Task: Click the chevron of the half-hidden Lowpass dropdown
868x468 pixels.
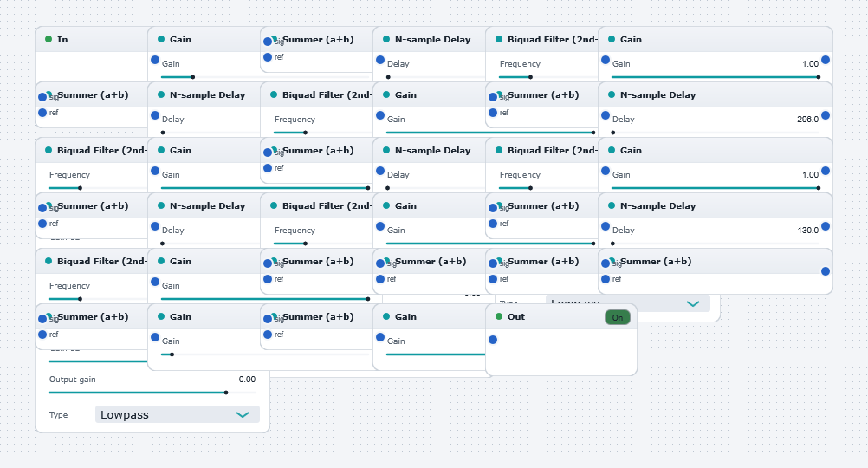Action: tap(692, 303)
